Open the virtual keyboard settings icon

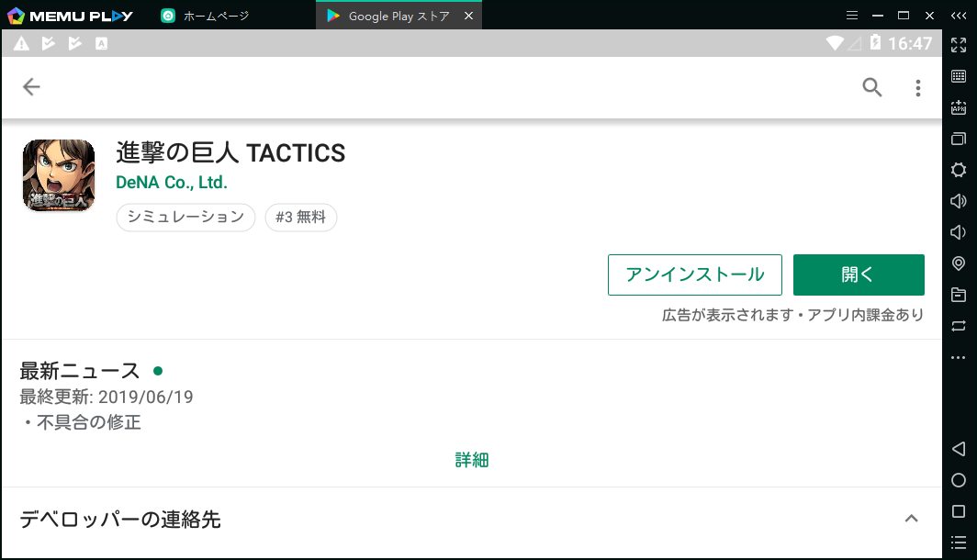(x=959, y=75)
